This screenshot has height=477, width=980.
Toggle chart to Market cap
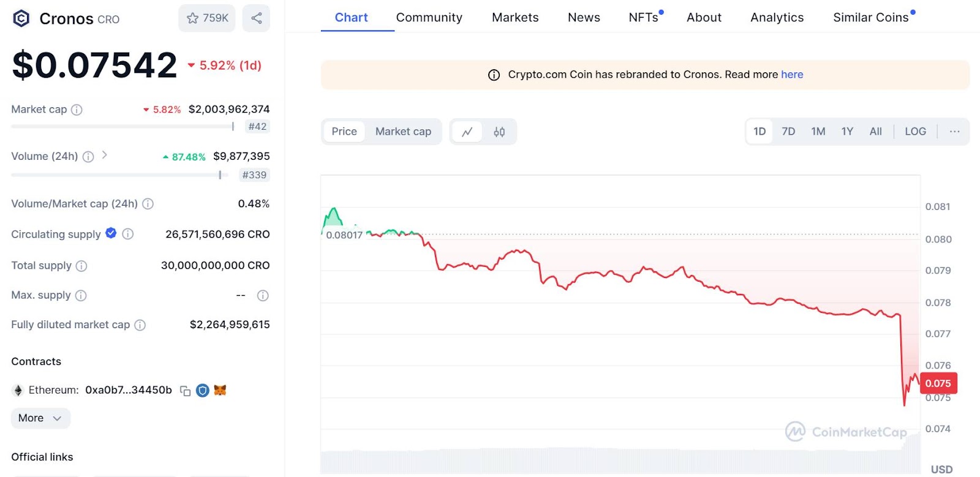(x=403, y=132)
